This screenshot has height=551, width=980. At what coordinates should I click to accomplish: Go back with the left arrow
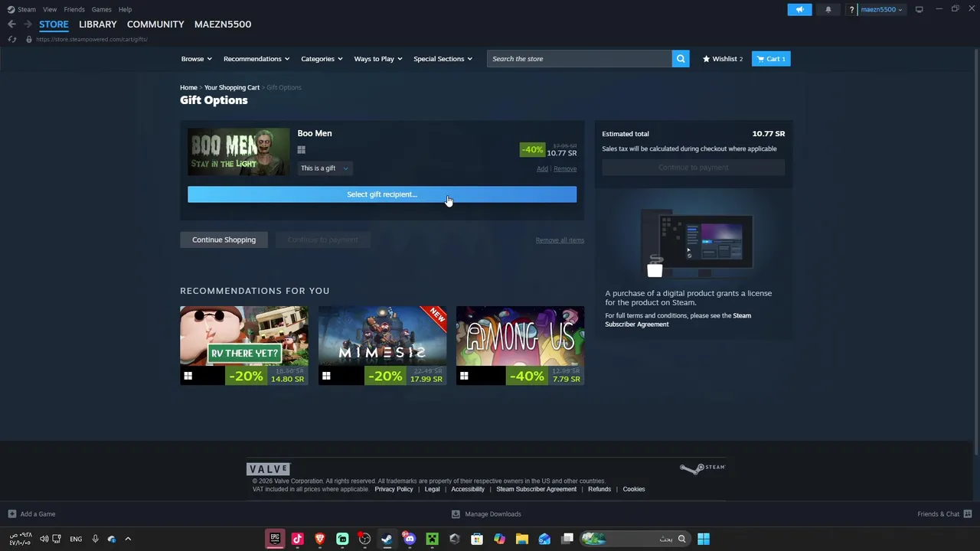coord(11,24)
